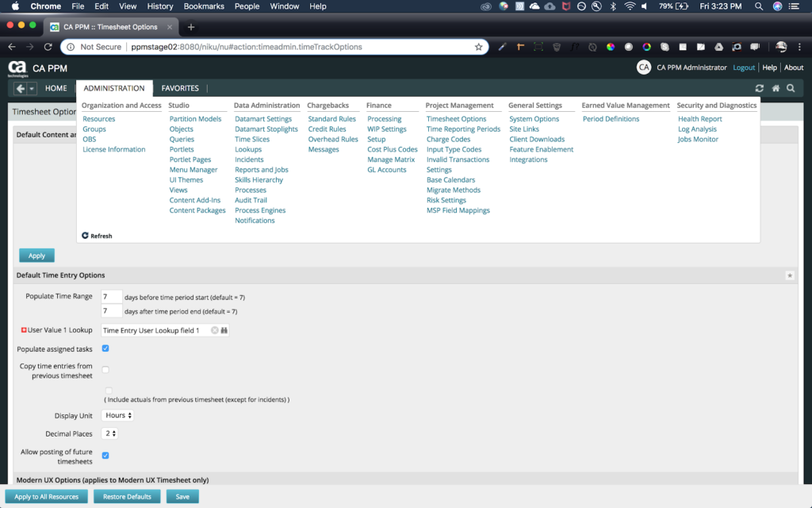Click the binoculars lookup browse icon
This screenshot has height=508, width=812.
(224, 330)
